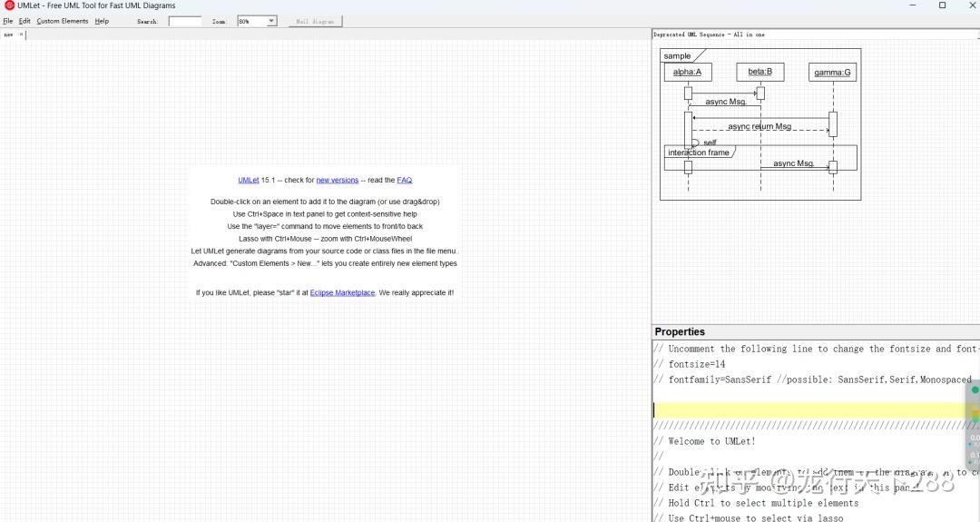
Task: Select the alpha:A lifeline box
Action: (688, 72)
